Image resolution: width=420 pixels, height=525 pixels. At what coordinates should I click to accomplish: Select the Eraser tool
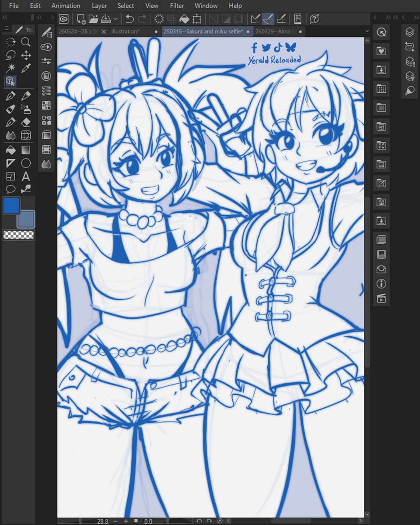(26, 122)
